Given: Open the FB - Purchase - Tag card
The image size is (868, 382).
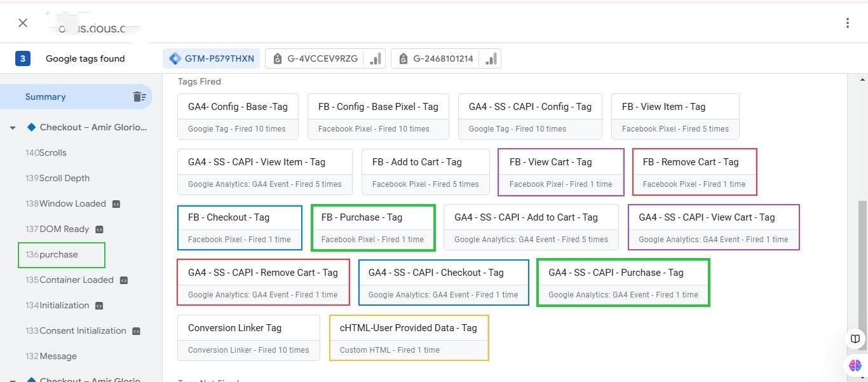Looking at the screenshot, I should (x=373, y=228).
